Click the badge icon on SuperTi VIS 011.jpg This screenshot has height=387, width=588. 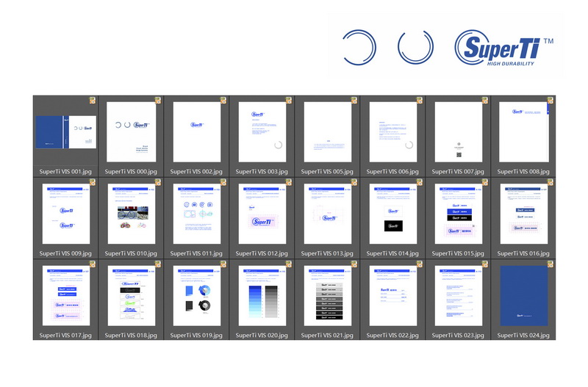(x=223, y=182)
